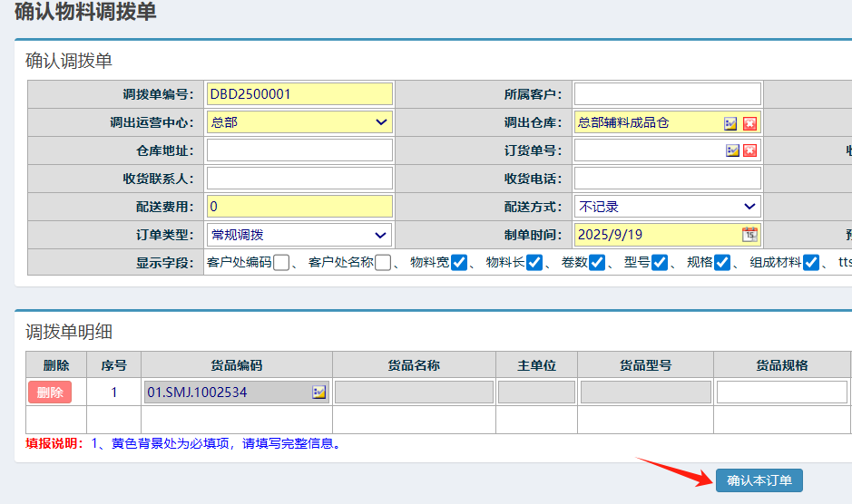Clear 调出仓库 with the red X icon
Image resolution: width=852 pixels, height=504 pixels.
pos(749,123)
